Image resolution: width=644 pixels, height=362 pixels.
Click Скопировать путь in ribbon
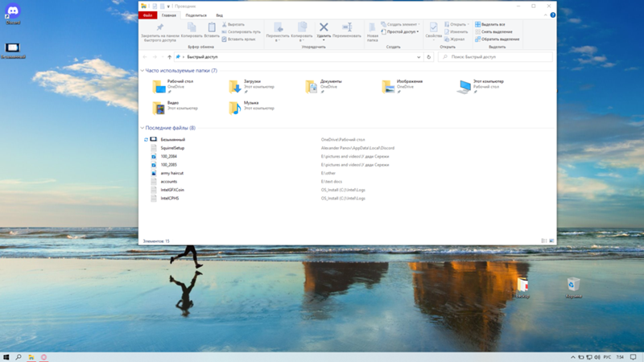[x=241, y=31]
